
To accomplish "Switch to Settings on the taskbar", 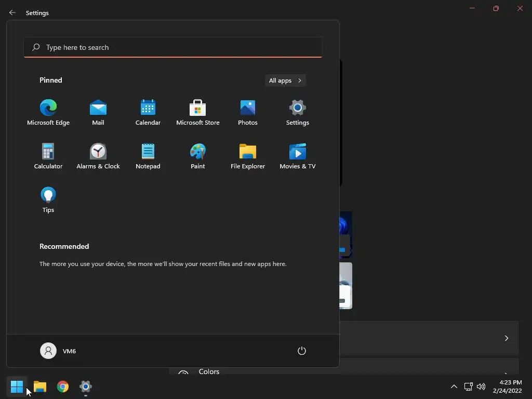I will pos(86,387).
